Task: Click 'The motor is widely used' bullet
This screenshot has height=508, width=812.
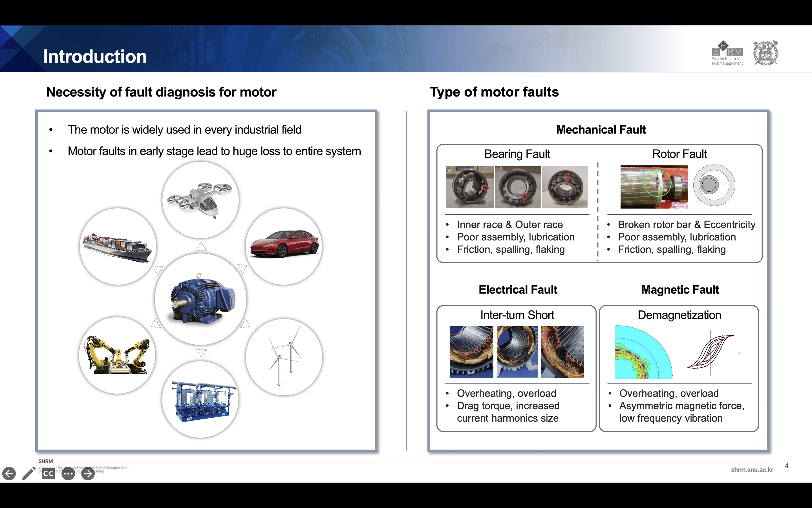Action: coord(185,130)
